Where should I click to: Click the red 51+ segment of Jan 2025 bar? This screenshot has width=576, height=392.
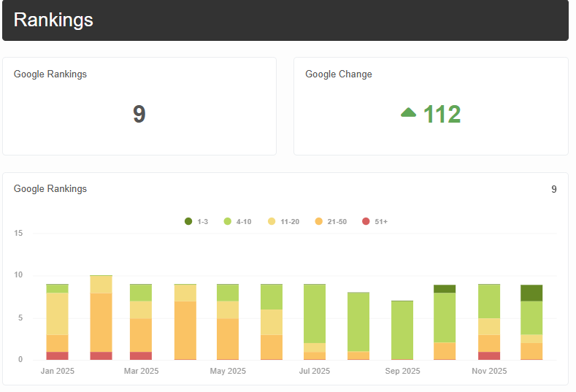pos(57,356)
